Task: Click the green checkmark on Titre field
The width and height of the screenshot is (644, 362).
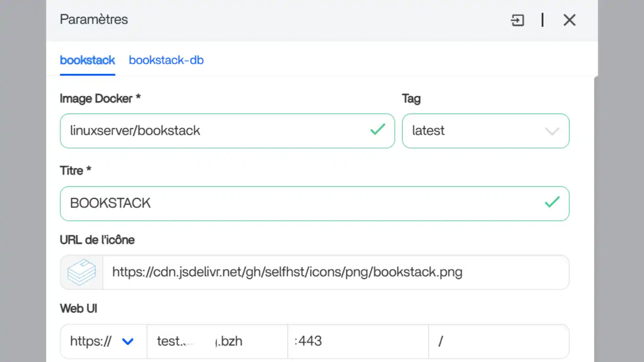Action: (x=552, y=203)
